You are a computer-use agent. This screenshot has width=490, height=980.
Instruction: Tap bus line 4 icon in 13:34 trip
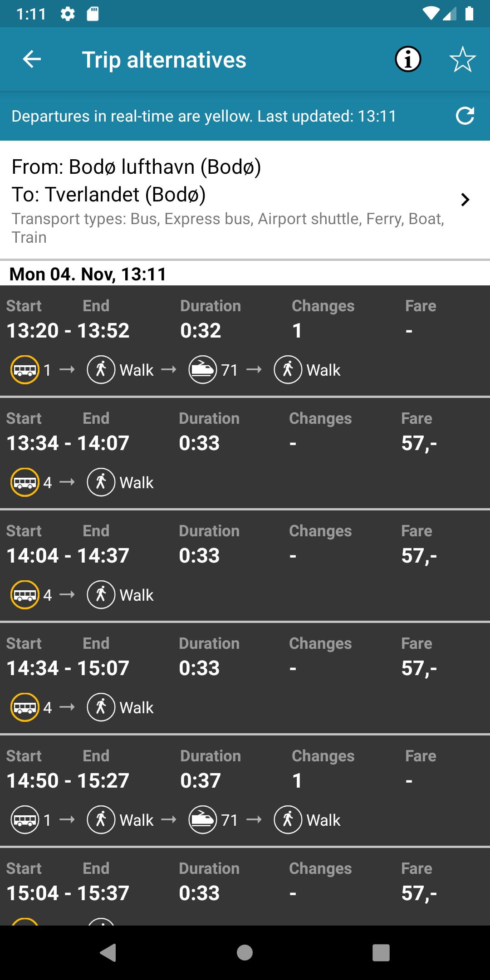pos(25,482)
